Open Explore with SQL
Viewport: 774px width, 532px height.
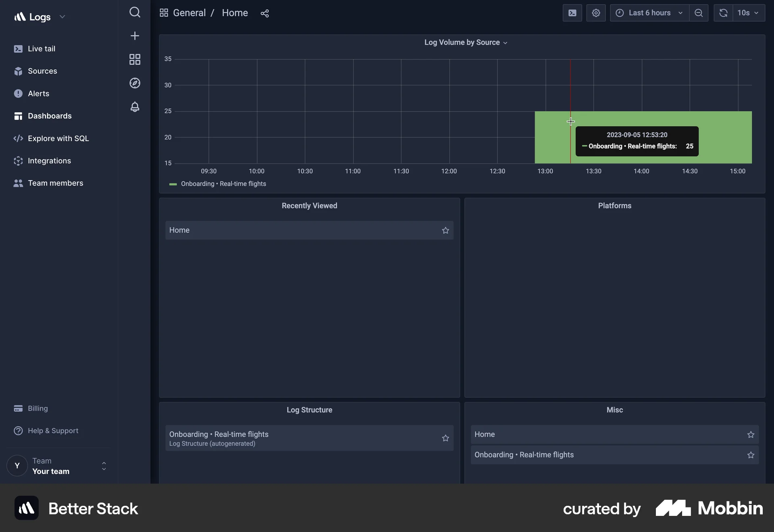[x=58, y=139]
